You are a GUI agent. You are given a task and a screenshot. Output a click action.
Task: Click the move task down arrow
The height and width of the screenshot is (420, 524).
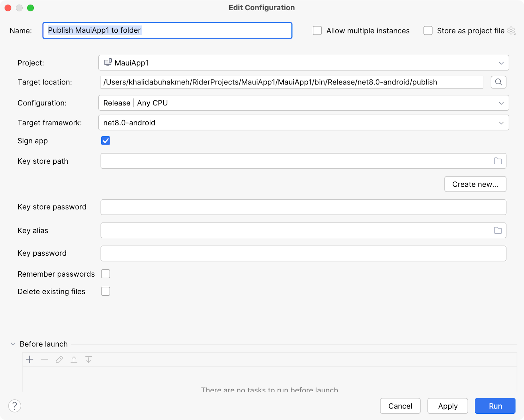89,359
